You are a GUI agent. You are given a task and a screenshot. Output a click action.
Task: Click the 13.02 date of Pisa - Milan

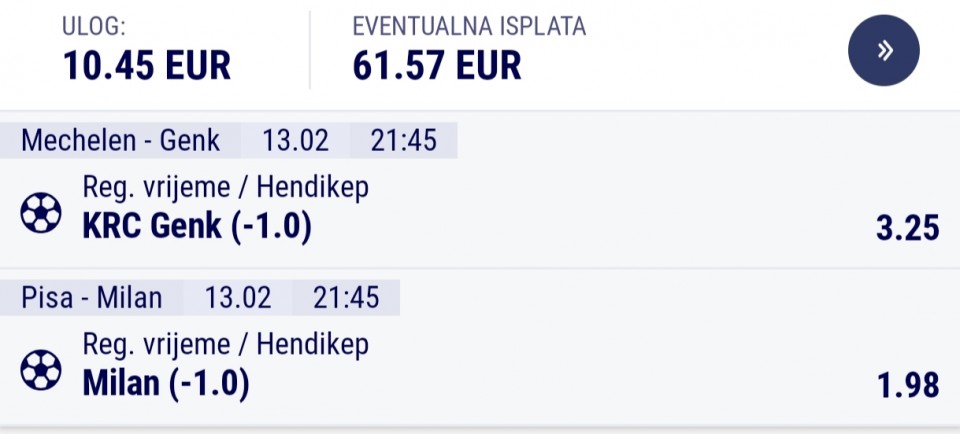click(x=238, y=297)
